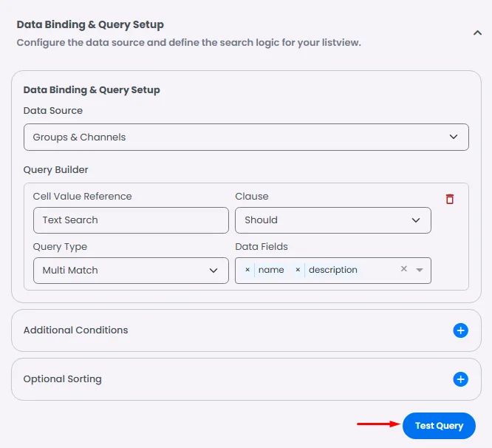Add an Optional Sorting entry
This screenshot has height=448, width=492.
pos(460,379)
